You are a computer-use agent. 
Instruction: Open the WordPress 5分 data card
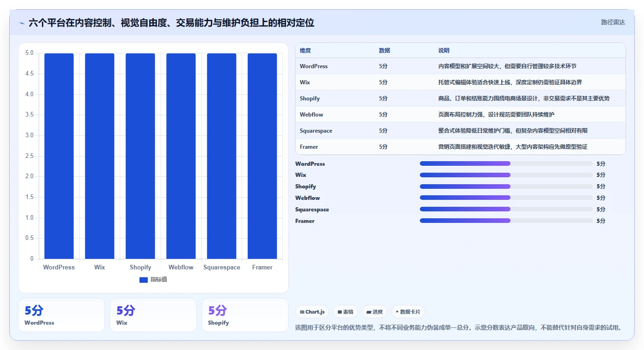[61, 315]
